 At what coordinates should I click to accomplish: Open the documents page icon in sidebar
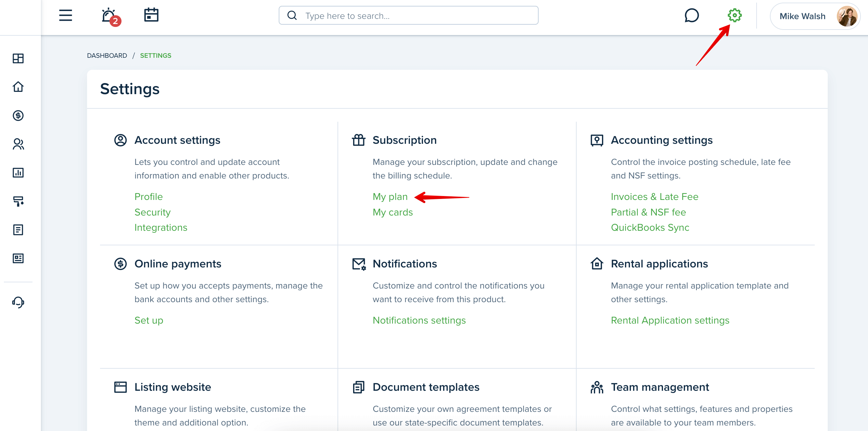click(x=18, y=230)
